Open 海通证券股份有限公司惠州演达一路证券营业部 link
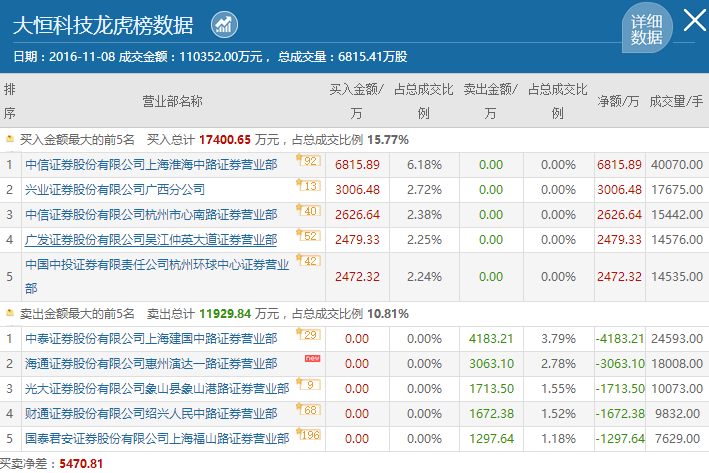This screenshot has width=709, height=473. pyautogui.click(x=151, y=364)
